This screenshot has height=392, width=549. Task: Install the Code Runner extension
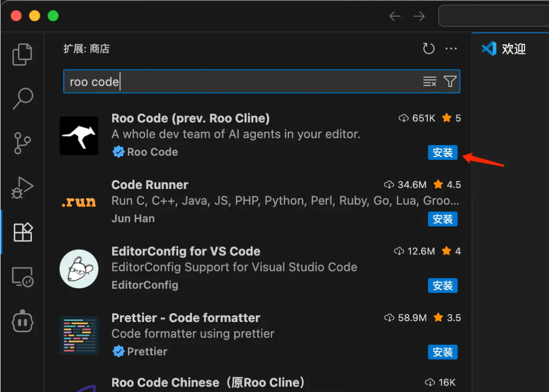442,219
